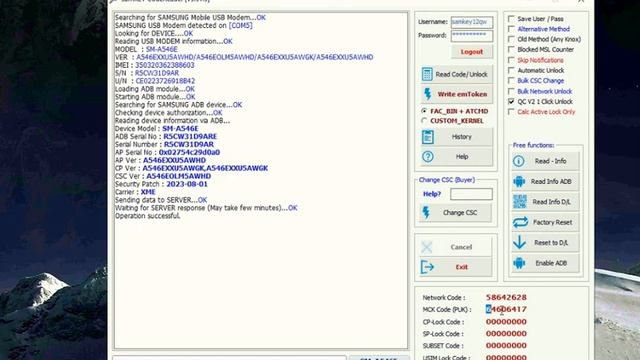
Task: Tick Bulk Network Unlock checkbox
Action: (x=511, y=91)
